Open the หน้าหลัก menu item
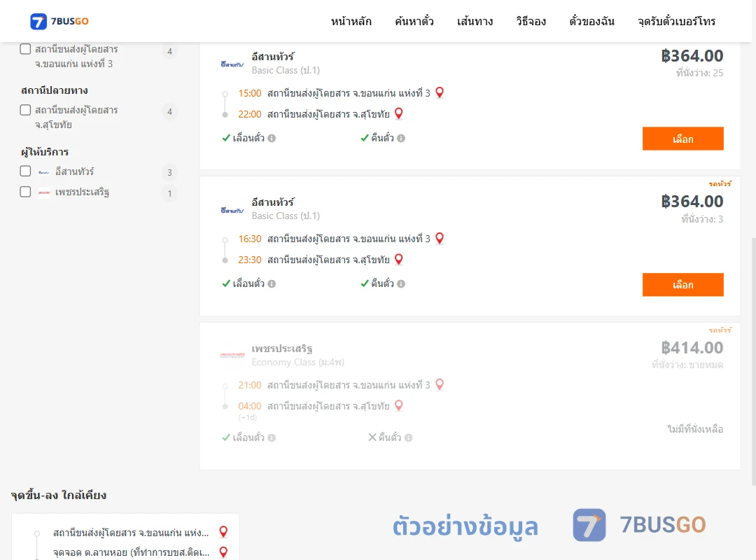Viewport: 756px width, 560px height. [351, 21]
